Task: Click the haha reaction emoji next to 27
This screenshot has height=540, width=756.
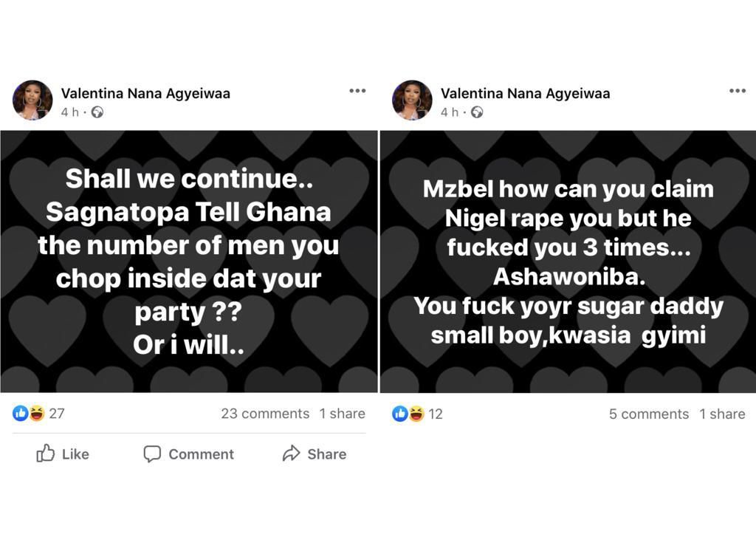Action: 36,414
